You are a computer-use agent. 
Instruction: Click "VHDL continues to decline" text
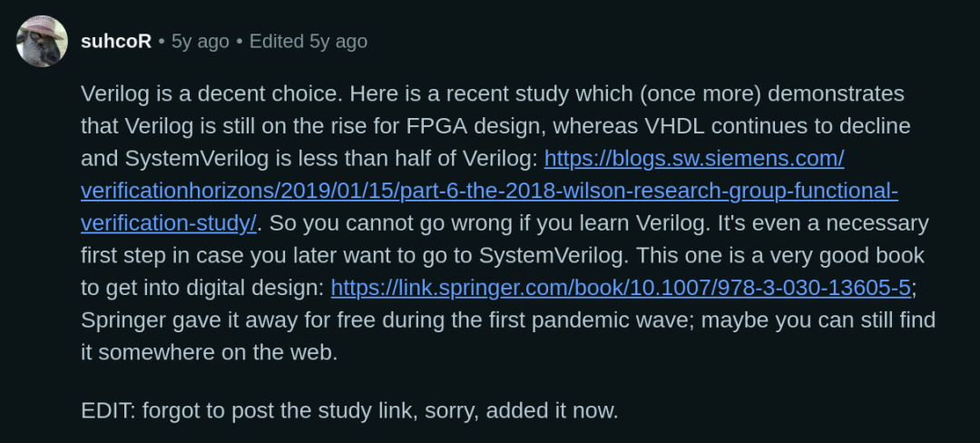click(778, 126)
